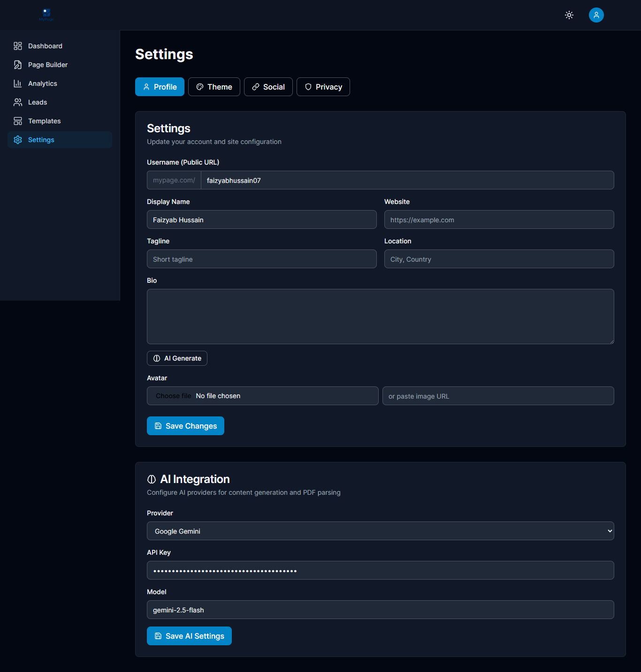The image size is (641, 672).
Task: Generate a bio with AI Generate
Action: 177,358
